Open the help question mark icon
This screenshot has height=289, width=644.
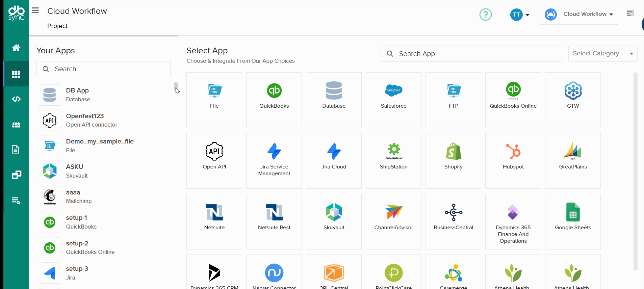(x=485, y=15)
